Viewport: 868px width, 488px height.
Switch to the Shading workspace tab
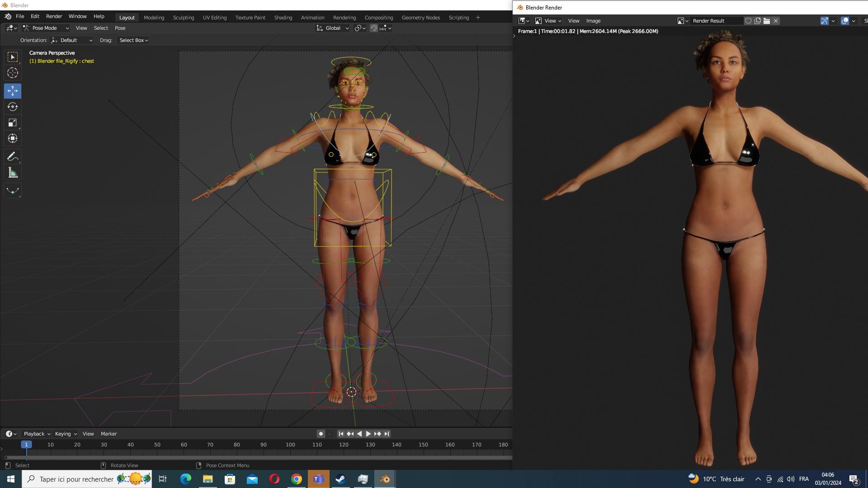[283, 18]
